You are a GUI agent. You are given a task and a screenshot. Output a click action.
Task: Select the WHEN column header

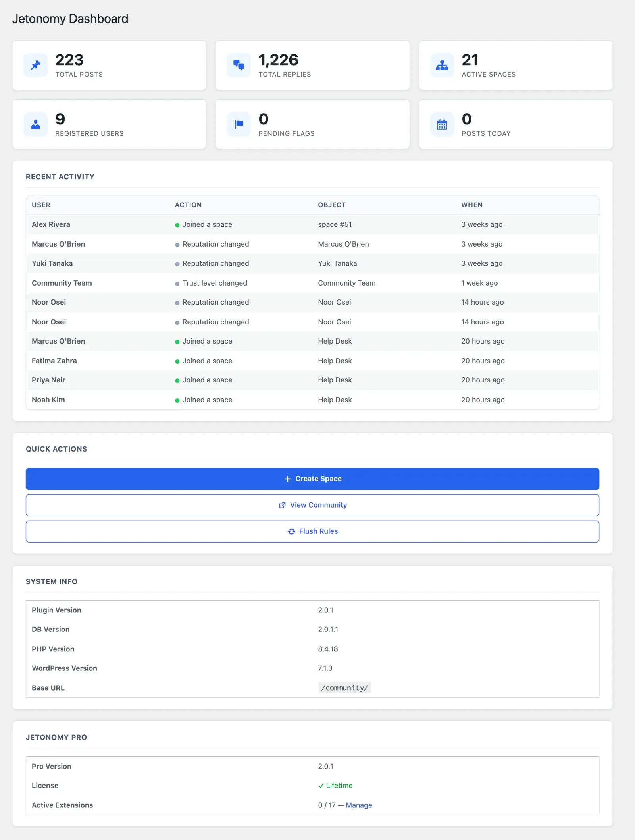(x=472, y=205)
